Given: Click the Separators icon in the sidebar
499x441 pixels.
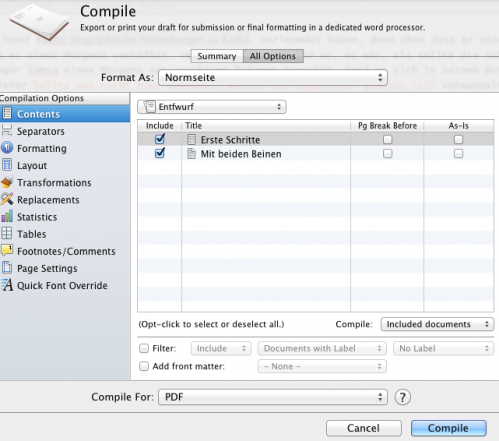Looking at the screenshot, I should [7, 131].
